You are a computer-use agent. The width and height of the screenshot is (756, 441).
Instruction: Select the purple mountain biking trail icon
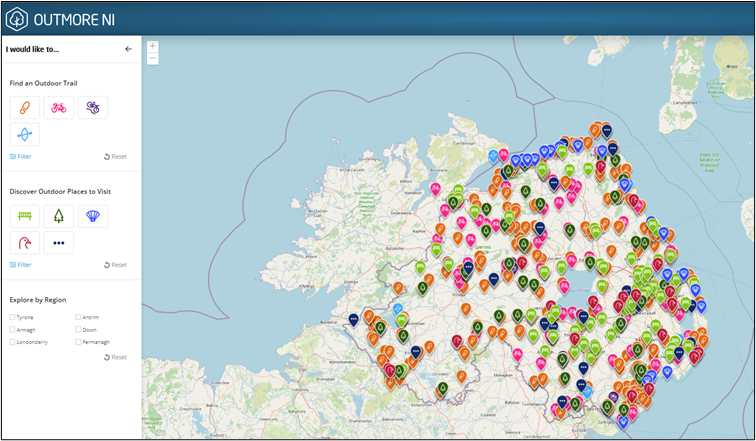[93, 107]
